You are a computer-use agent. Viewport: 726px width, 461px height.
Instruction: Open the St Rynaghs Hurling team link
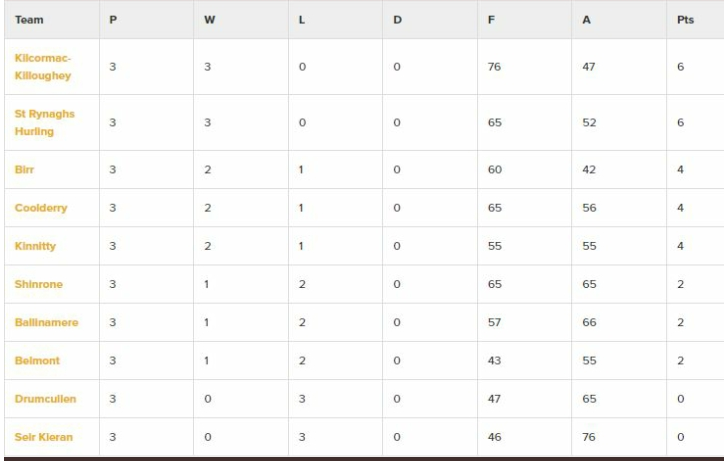pyautogui.click(x=44, y=123)
